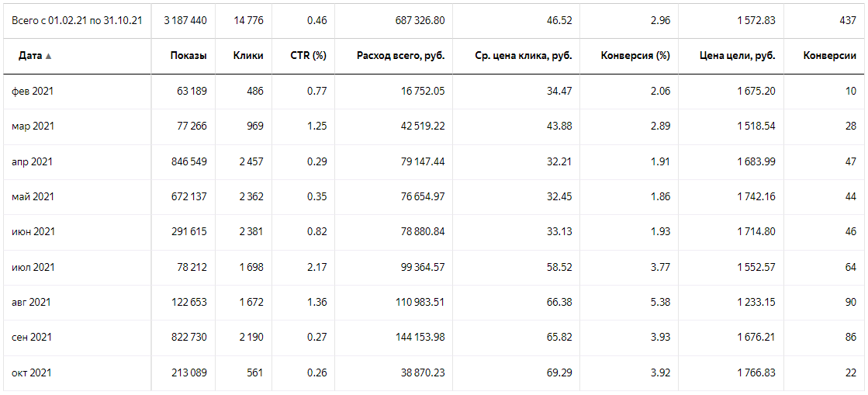
Task: Click the май 2021 date cell
Action: pyautogui.click(x=33, y=197)
